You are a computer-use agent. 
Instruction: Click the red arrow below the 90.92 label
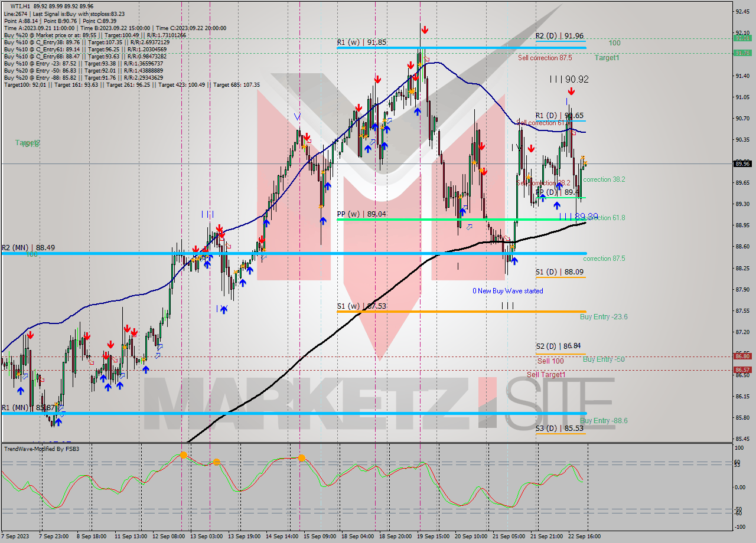coord(571,91)
